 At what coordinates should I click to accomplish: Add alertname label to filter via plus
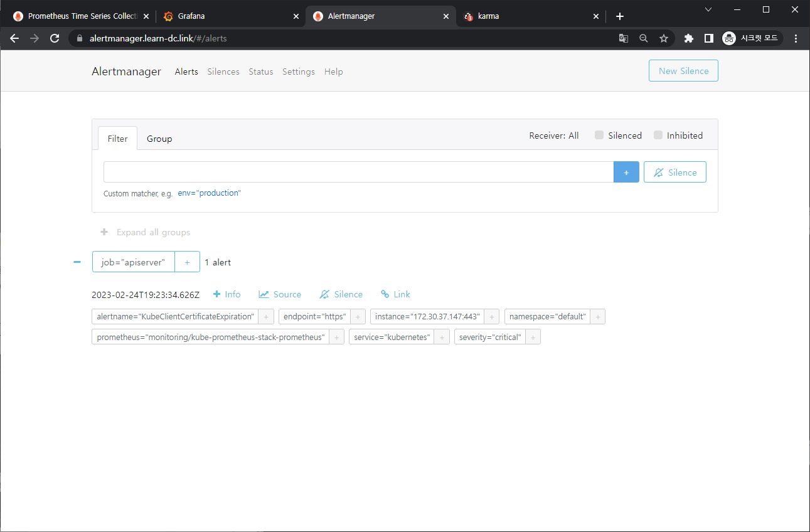click(x=266, y=317)
